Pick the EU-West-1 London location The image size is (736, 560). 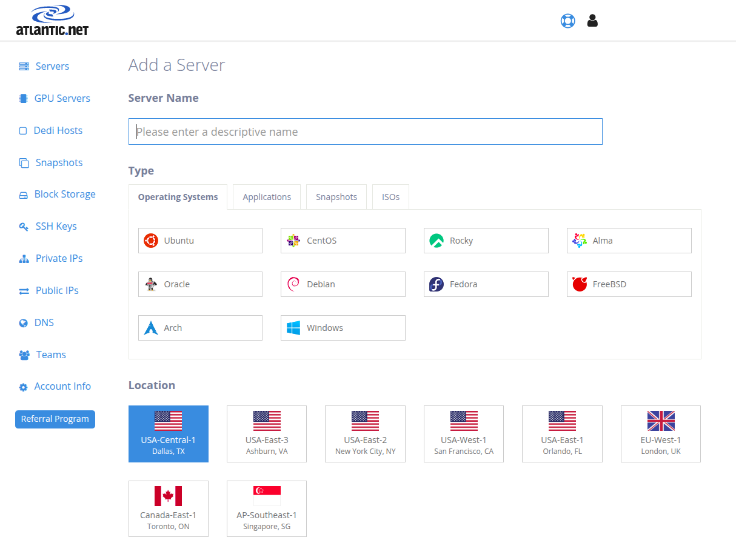pos(660,434)
